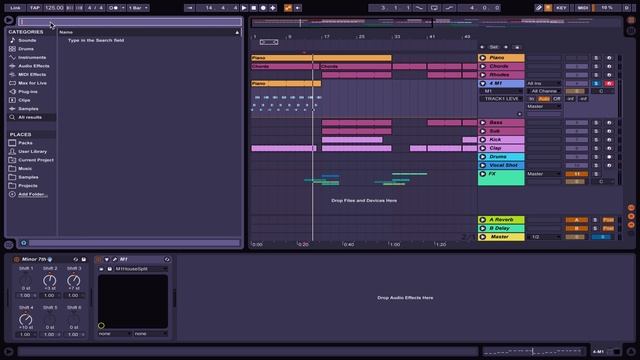Solo the Piano track
This screenshot has width=640, height=360.
[x=596, y=58]
